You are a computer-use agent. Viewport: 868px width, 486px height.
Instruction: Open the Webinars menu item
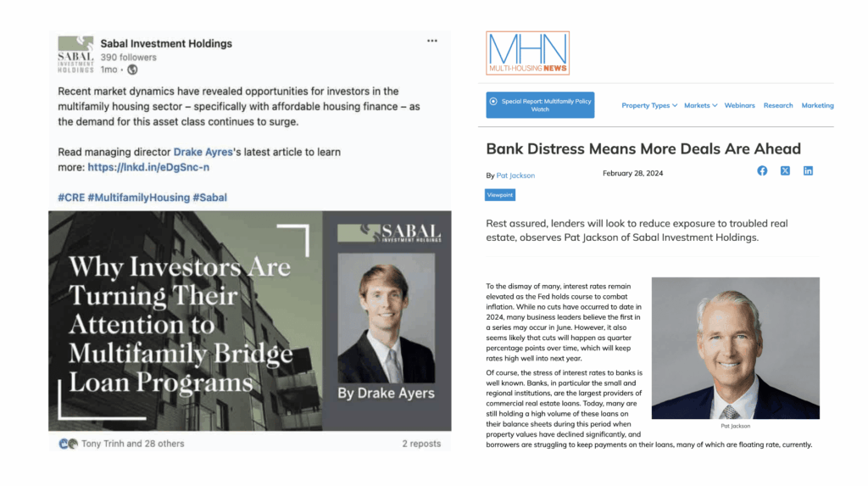(x=739, y=106)
